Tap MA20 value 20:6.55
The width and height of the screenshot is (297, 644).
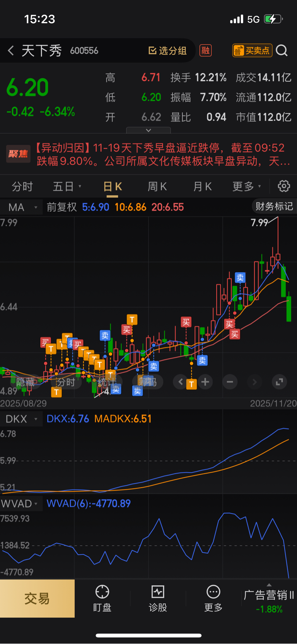coord(167,207)
